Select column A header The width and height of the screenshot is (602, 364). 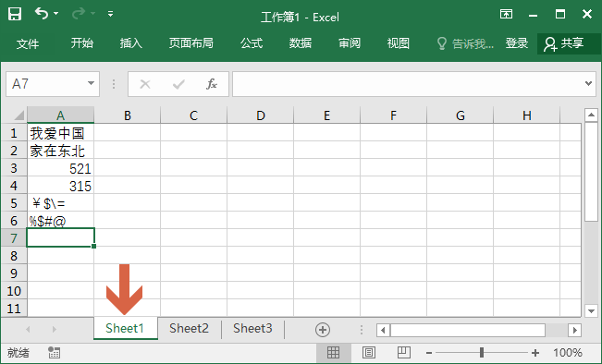click(x=60, y=115)
